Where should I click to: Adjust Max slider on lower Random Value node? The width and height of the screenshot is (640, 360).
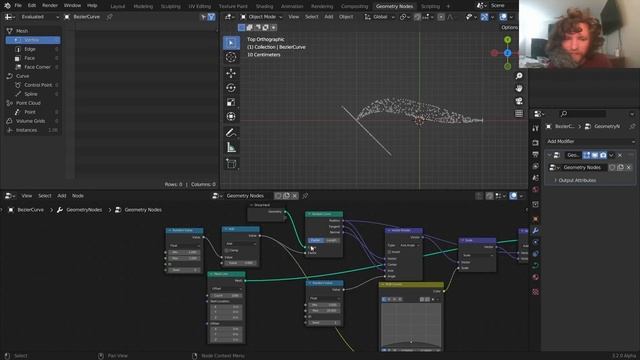324,311
